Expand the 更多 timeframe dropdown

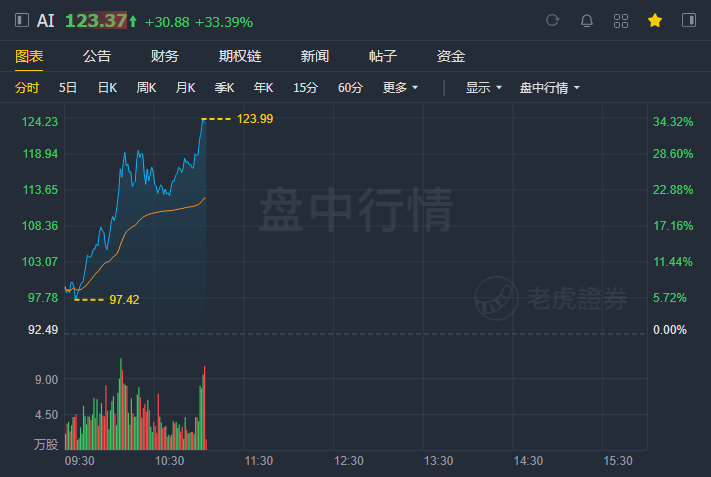(x=400, y=88)
